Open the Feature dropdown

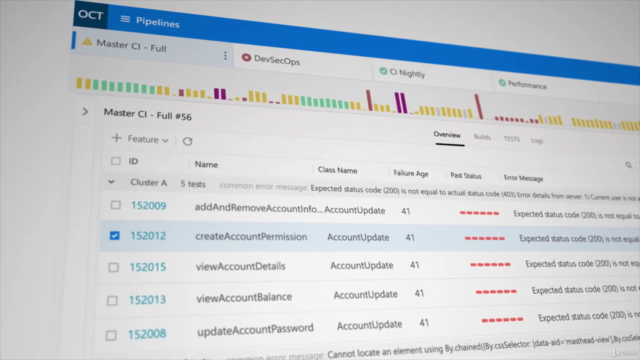tap(148, 140)
